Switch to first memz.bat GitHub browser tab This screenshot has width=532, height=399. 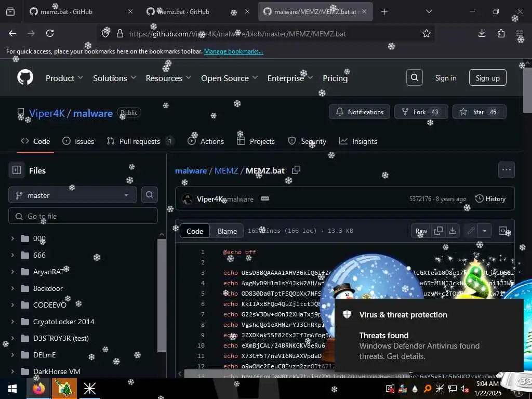tap(81, 11)
